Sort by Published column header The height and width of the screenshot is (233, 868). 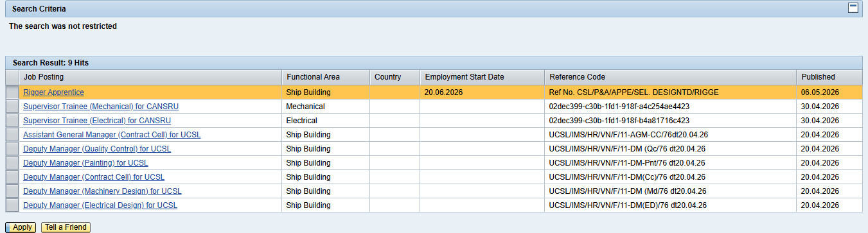829,77
